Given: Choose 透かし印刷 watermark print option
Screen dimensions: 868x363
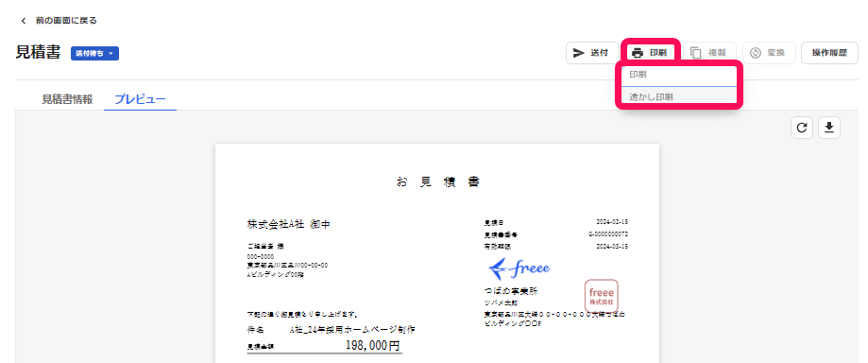Looking at the screenshot, I should coord(679,96).
